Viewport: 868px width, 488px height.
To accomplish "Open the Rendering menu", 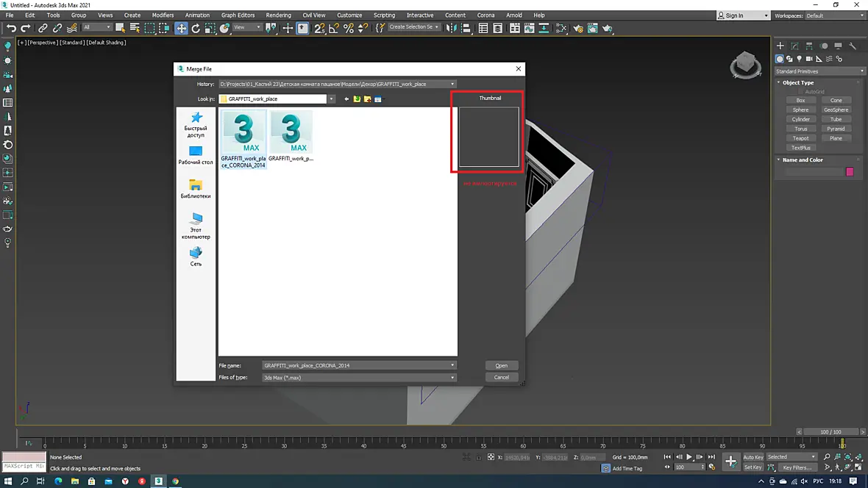I will [x=278, y=15].
